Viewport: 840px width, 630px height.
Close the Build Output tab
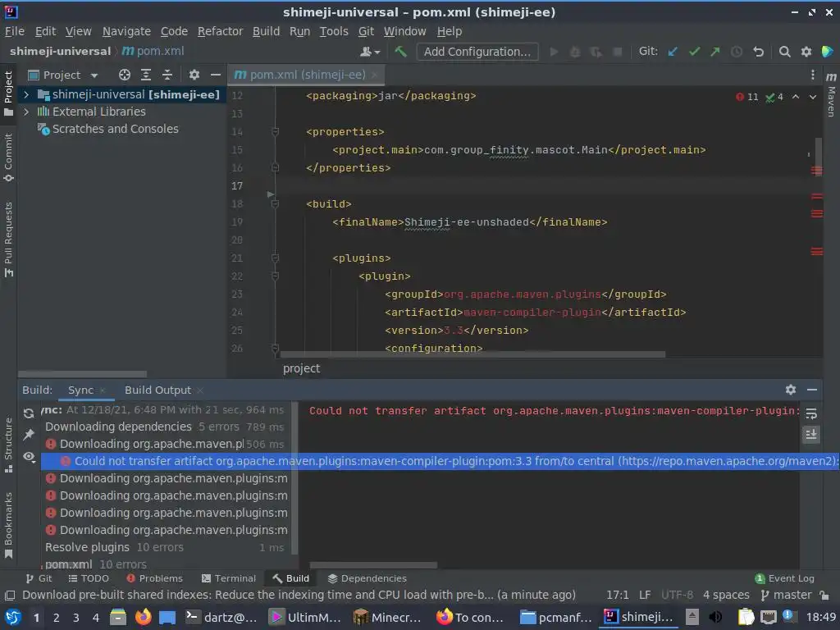click(x=200, y=391)
